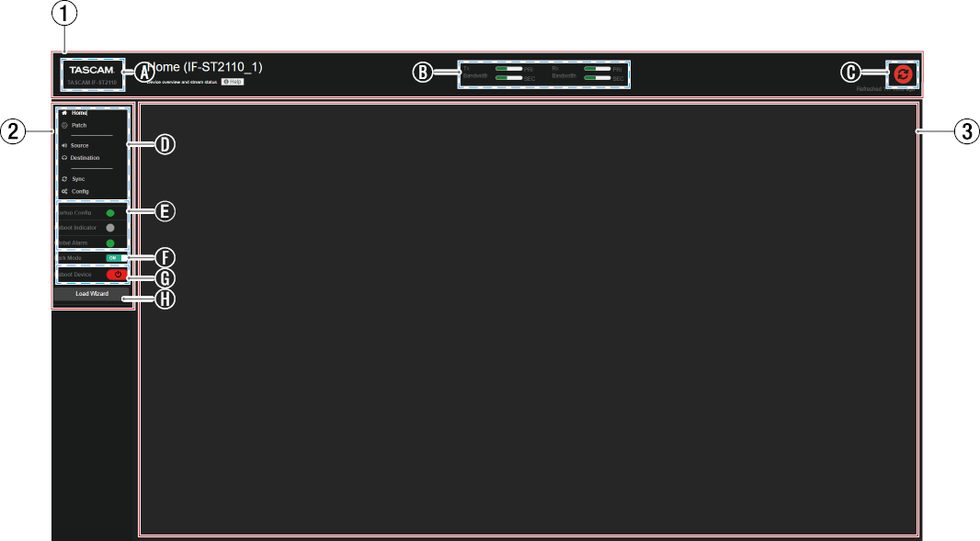The image size is (980, 541).
Task: Click the Config gears icon
Action: pos(64,192)
